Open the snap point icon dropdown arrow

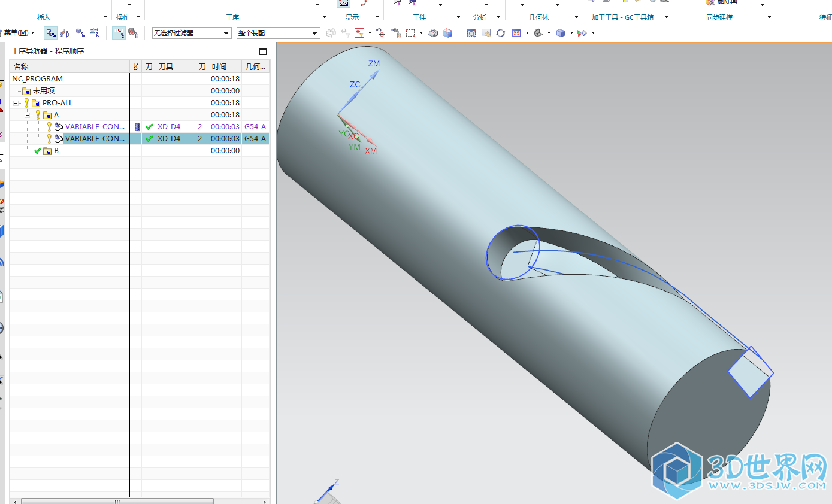370,33
